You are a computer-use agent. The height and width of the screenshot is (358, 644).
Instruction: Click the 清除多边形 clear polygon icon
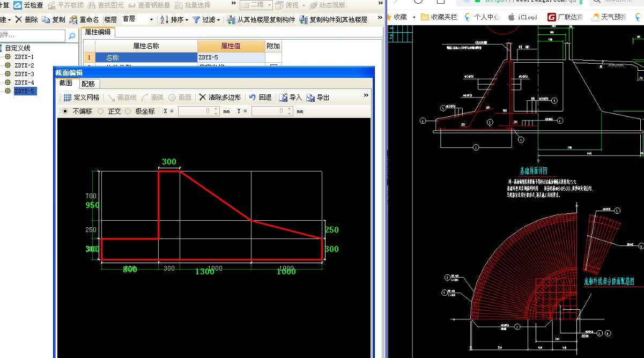pyautogui.click(x=202, y=98)
